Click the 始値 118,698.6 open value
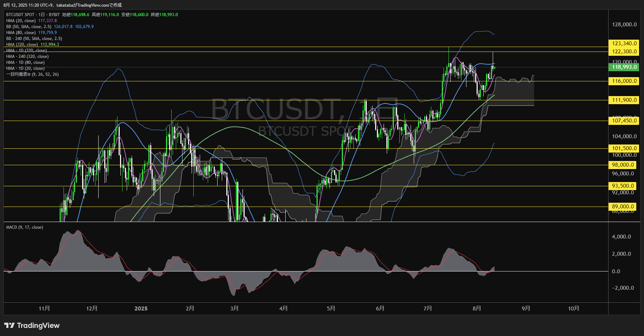The width and height of the screenshot is (644, 336). [76, 15]
